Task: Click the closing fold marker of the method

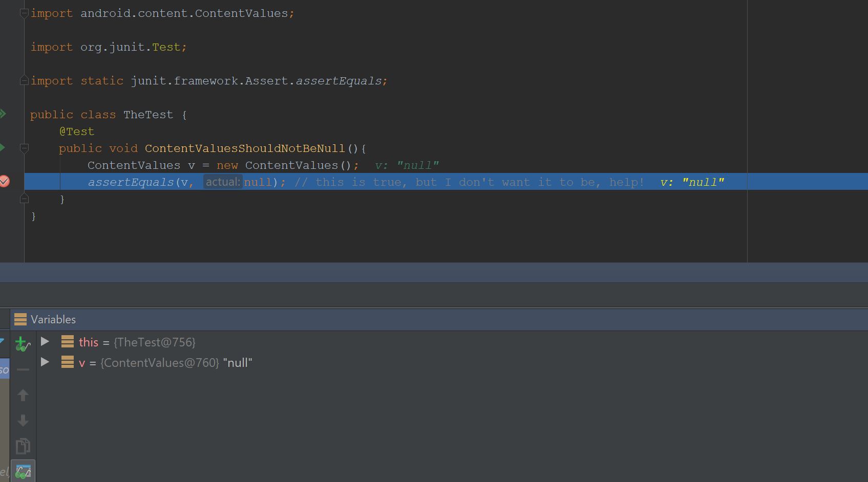Action: [x=24, y=199]
